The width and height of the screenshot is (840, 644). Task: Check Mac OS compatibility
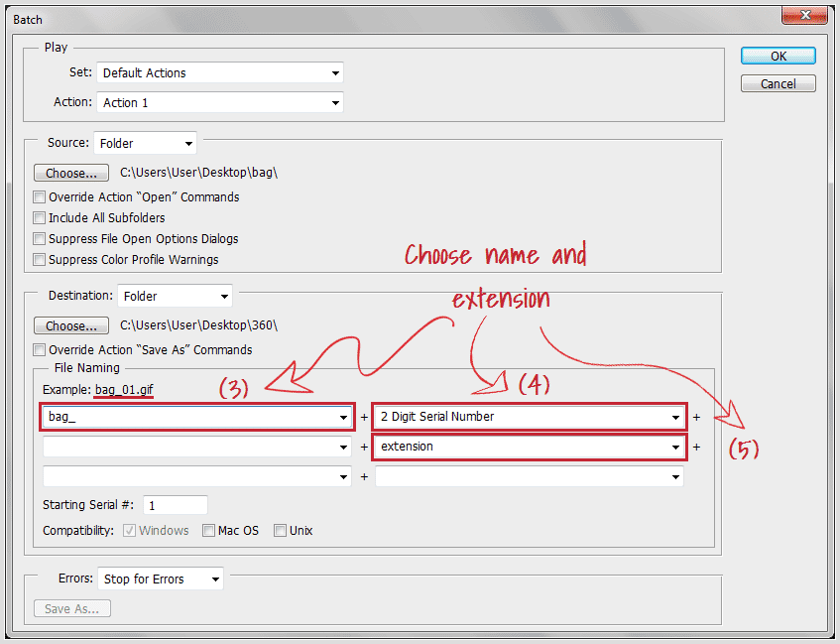[208, 530]
